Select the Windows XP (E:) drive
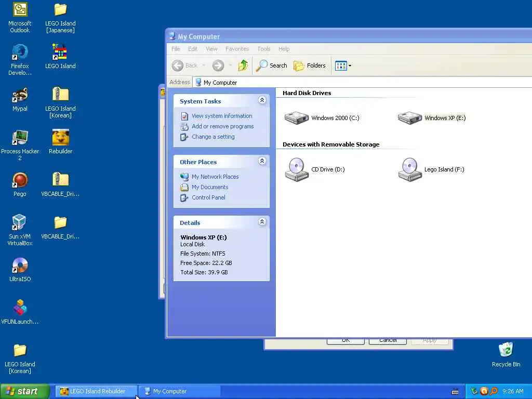Image resolution: width=532 pixels, height=399 pixels. [x=432, y=118]
